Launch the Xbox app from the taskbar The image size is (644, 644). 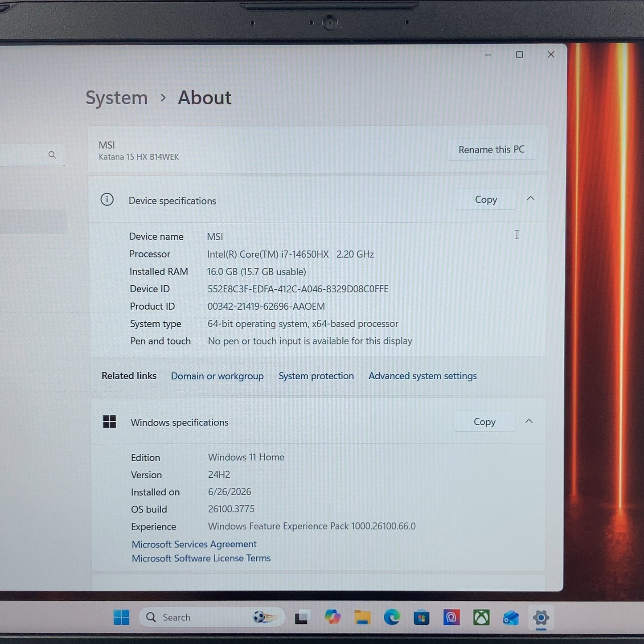click(x=481, y=618)
